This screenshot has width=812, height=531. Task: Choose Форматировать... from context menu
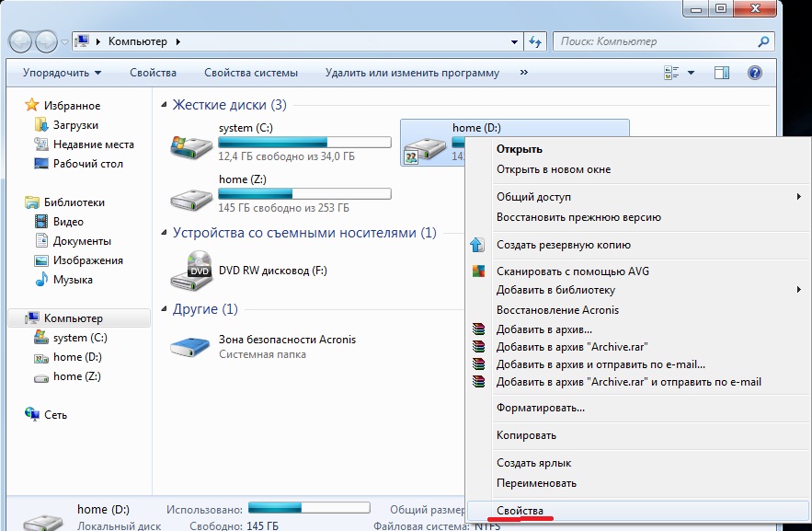tap(638, 408)
